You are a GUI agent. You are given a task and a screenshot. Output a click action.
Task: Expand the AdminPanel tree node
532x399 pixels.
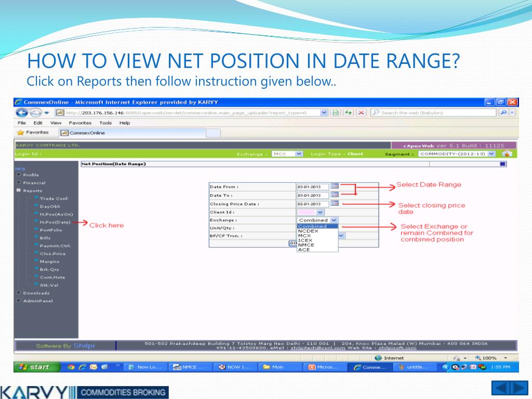tap(19, 300)
